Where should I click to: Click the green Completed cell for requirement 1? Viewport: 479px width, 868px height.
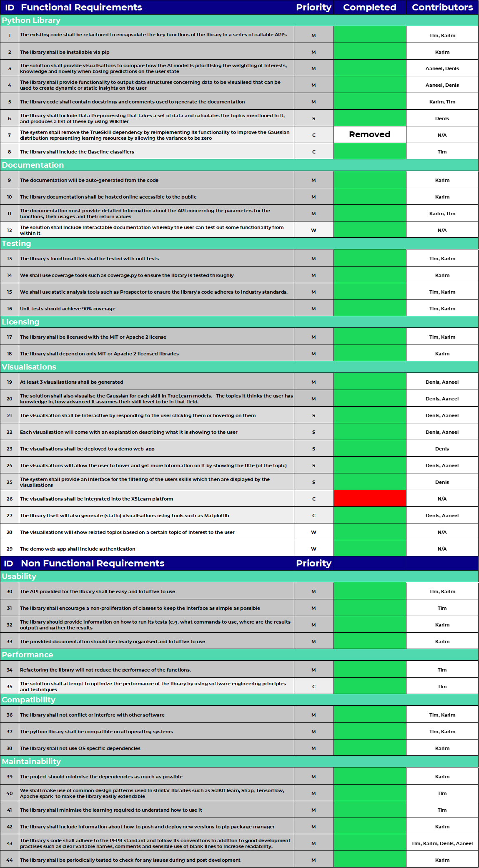[x=370, y=35]
